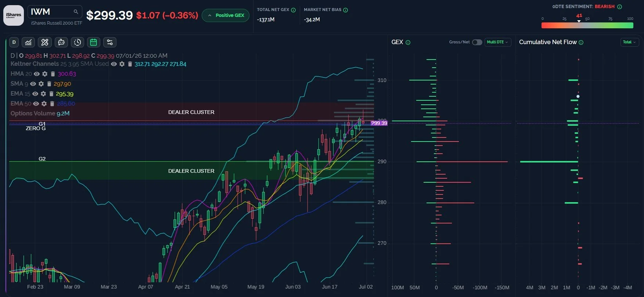Click the G1 level label

(42, 124)
